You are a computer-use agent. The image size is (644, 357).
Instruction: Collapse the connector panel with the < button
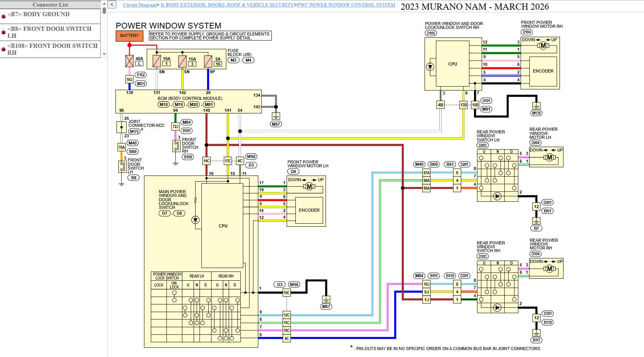point(111,5)
